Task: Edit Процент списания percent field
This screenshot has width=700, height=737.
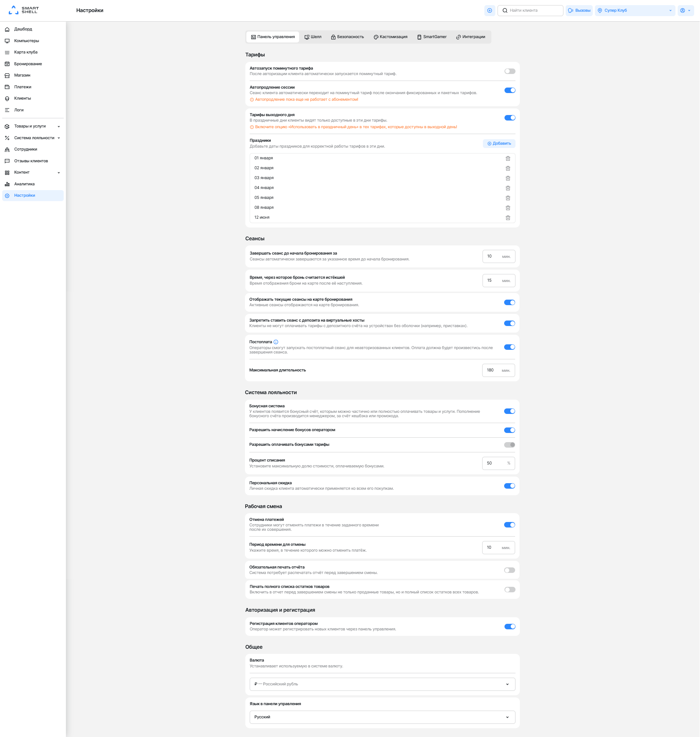Action: pos(498,463)
